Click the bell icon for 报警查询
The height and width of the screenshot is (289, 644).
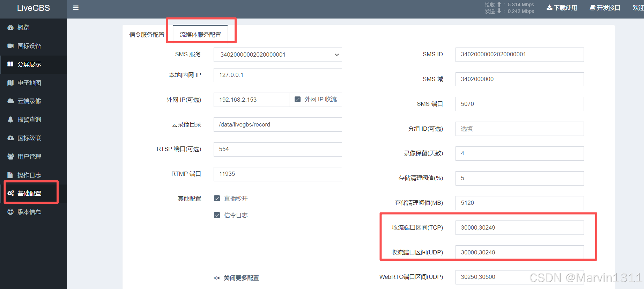(x=10, y=120)
